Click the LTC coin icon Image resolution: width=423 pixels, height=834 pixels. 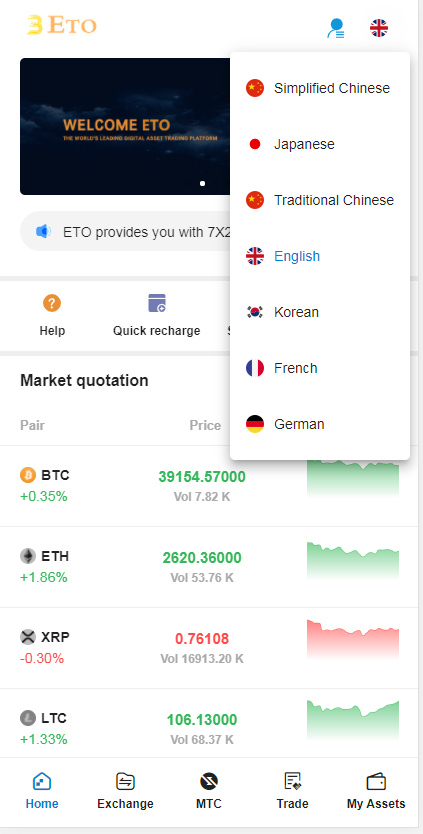pos(28,718)
